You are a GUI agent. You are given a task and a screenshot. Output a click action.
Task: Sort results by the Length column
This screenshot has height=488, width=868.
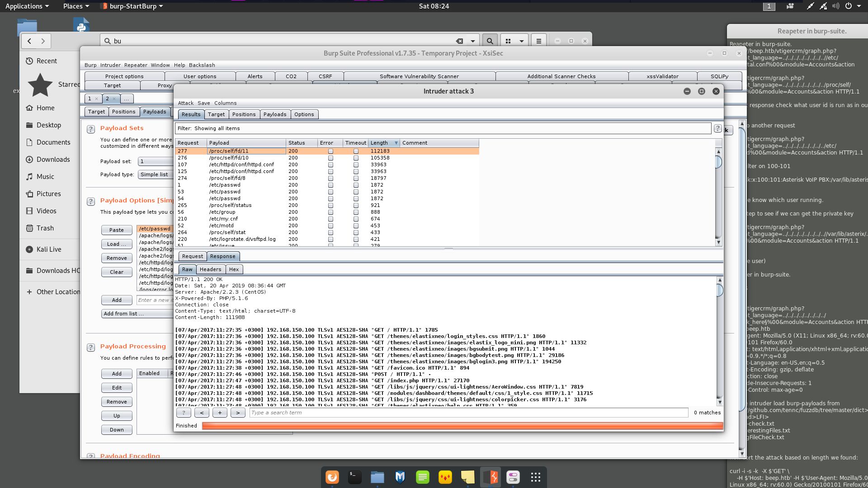pos(384,143)
